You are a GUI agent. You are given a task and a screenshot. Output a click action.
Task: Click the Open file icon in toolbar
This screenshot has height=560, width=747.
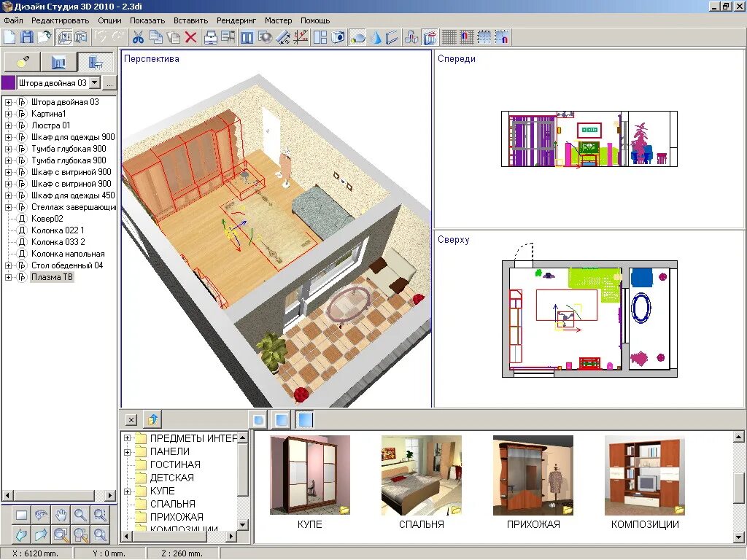coord(44,36)
